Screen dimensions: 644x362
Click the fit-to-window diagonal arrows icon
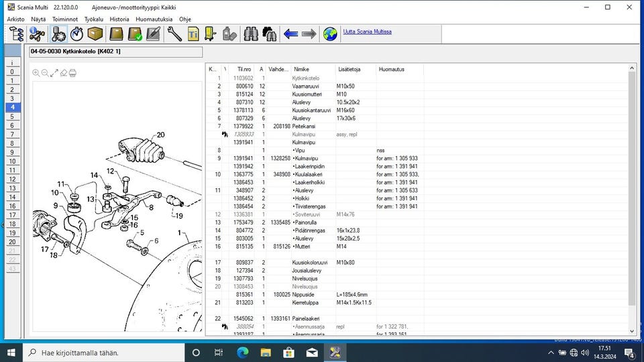[x=54, y=73]
